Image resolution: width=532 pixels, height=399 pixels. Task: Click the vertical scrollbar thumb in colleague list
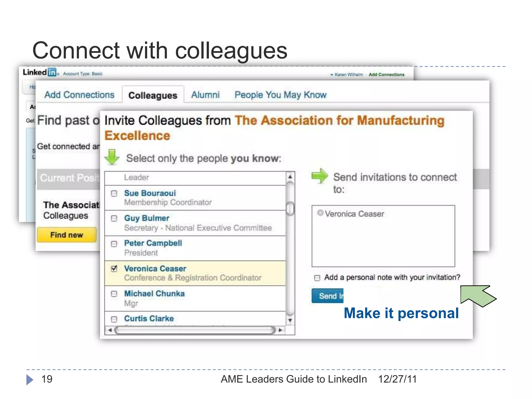[290, 209]
